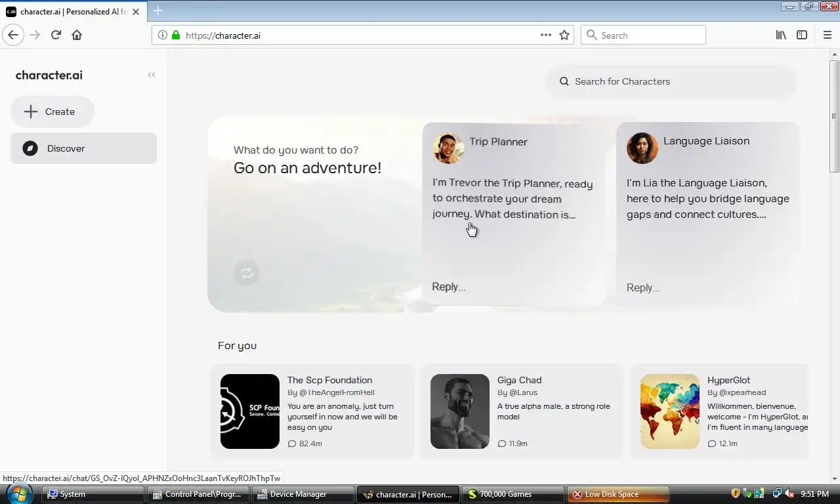Open the Trip Planner title
This screenshot has height=504, width=840.
click(498, 142)
